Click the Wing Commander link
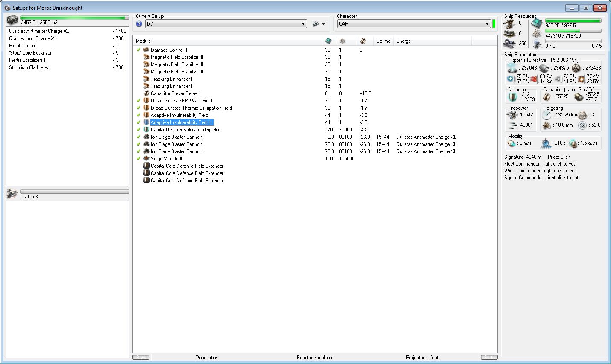Viewport: 611px width, 364px height. tap(540, 171)
